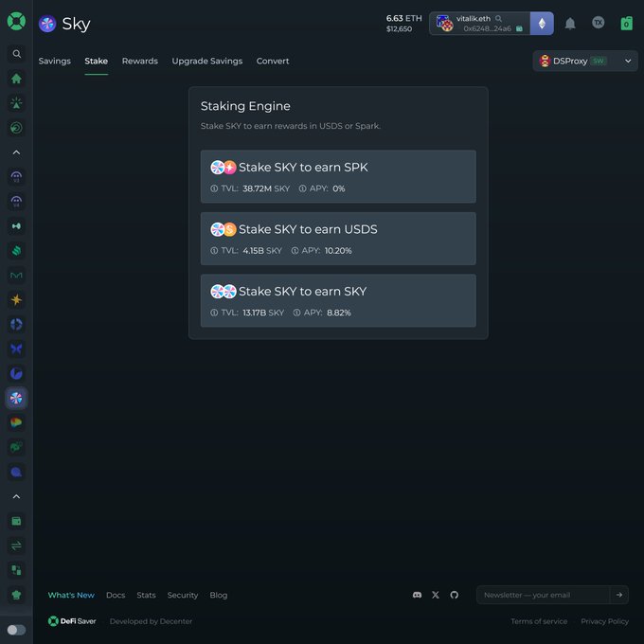Click the 6.63 ETH balance display

[403, 18]
